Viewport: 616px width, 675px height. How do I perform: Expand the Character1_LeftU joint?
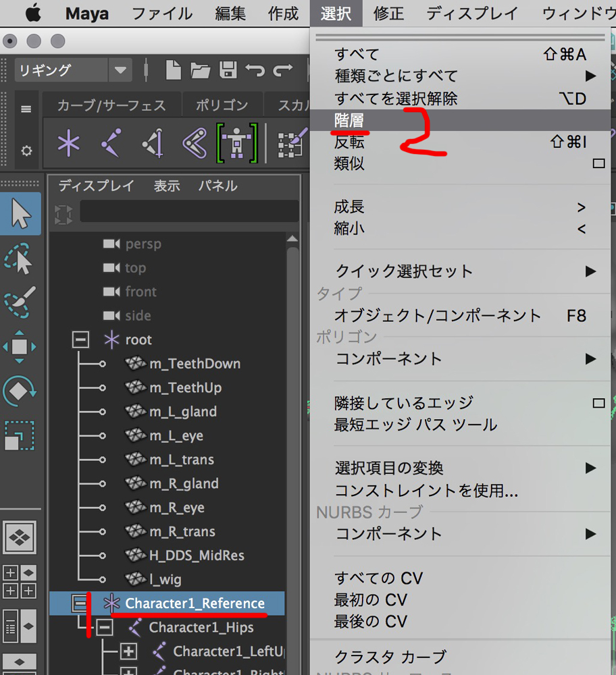coord(128,651)
